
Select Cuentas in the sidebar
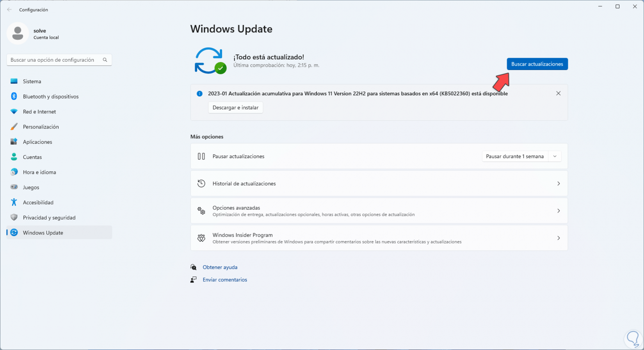pyautogui.click(x=59, y=157)
